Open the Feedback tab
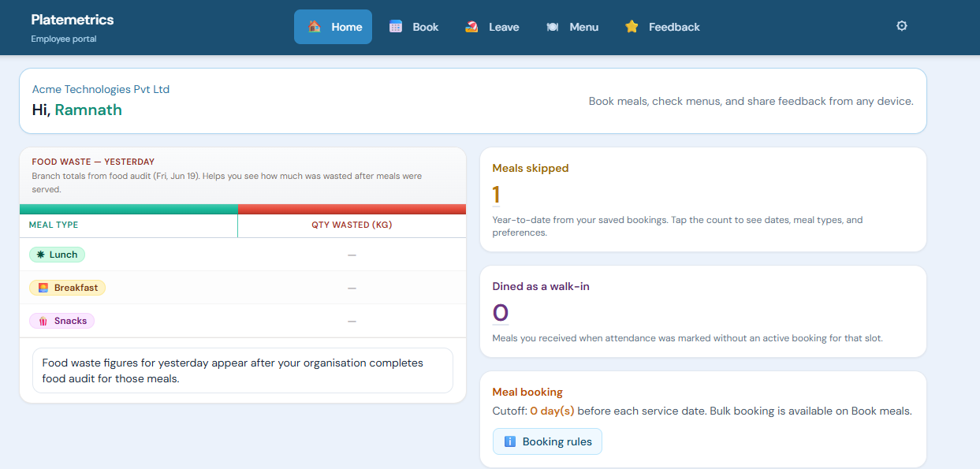 tap(662, 27)
